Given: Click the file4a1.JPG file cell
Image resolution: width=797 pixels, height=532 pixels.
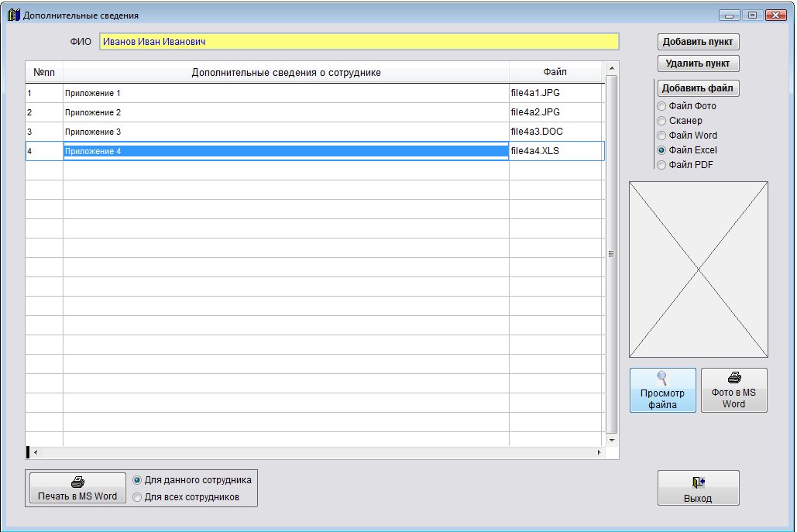Looking at the screenshot, I should coord(555,94).
